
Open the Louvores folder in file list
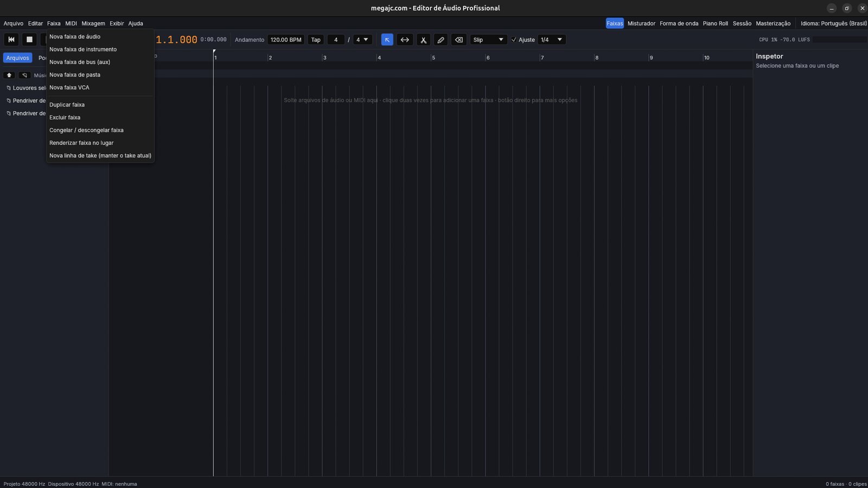point(25,88)
